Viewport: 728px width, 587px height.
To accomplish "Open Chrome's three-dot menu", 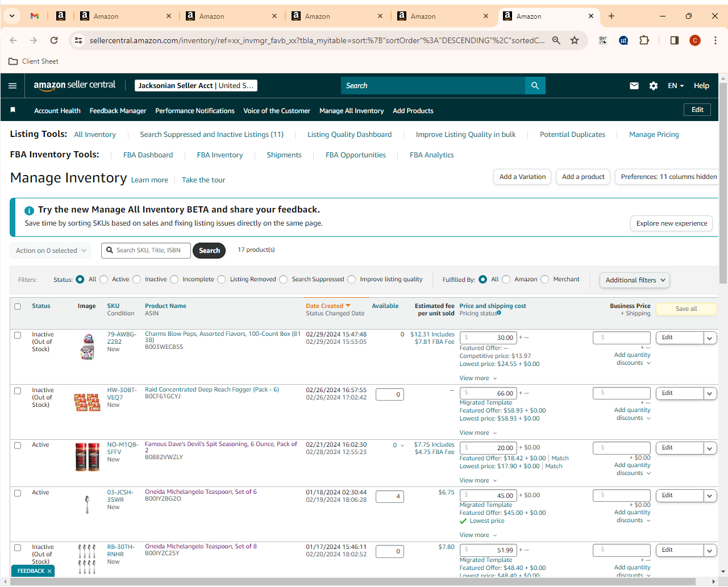I will (x=715, y=40).
